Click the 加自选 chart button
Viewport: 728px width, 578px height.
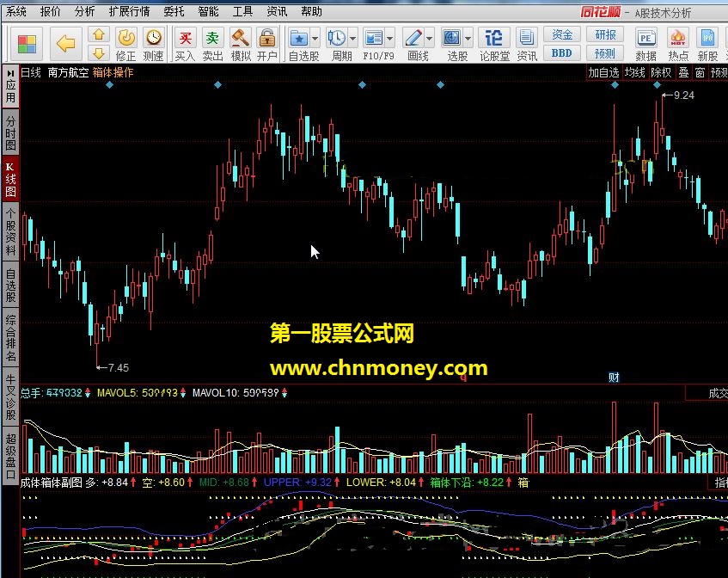tap(603, 72)
